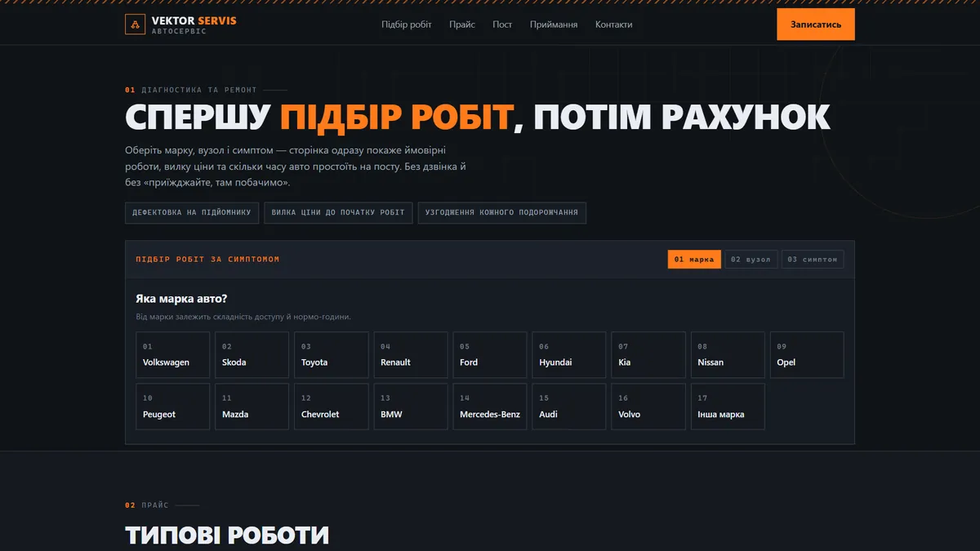Click the Узгодження кожного подорожчання tag

click(x=501, y=212)
